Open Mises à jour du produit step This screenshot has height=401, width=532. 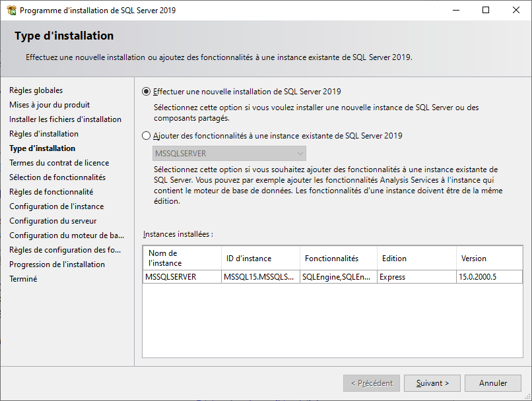(x=50, y=105)
